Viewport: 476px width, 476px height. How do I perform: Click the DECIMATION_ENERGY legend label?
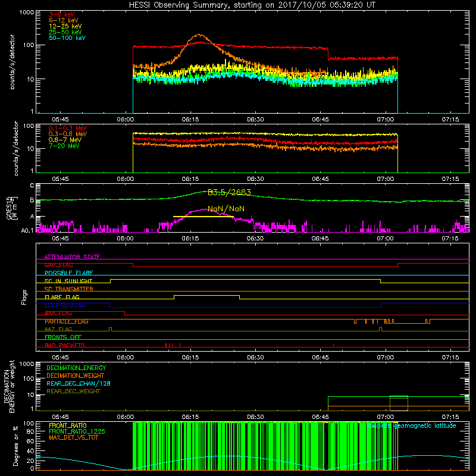(x=76, y=368)
